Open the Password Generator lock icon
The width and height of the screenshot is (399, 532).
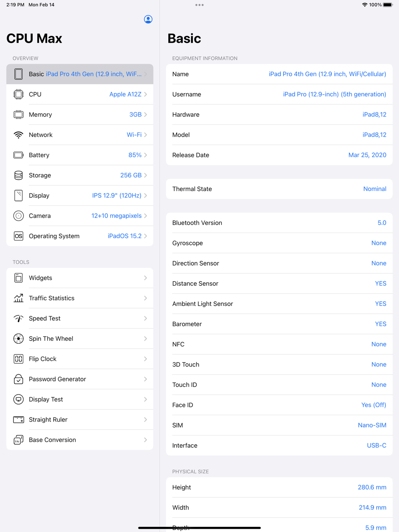click(18, 379)
